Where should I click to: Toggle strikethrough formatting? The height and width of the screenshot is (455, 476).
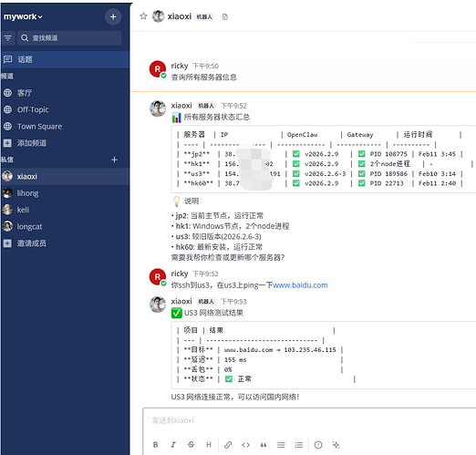click(x=191, y=445)
